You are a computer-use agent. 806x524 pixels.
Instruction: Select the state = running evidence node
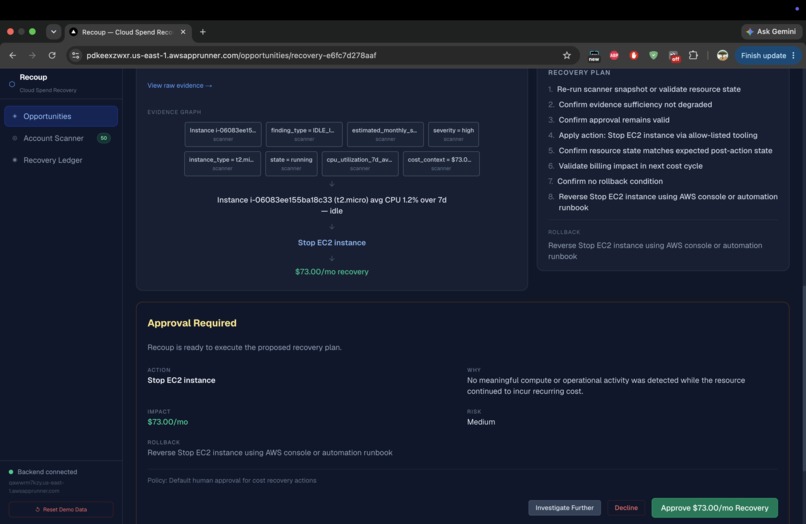click(291, 164)
